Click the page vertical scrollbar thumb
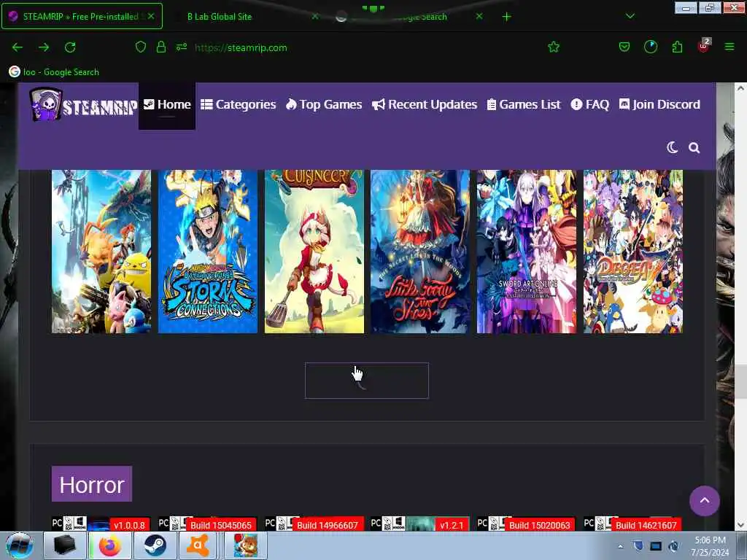This screenshot has height=560, width=747. click(740, 381)
